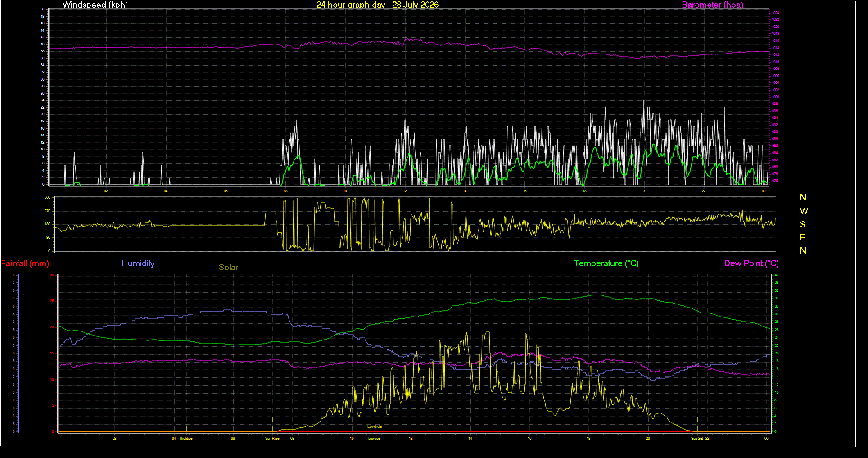
Task: Click the 1024 value on barometer scale
Action: [x=775, y=13]
